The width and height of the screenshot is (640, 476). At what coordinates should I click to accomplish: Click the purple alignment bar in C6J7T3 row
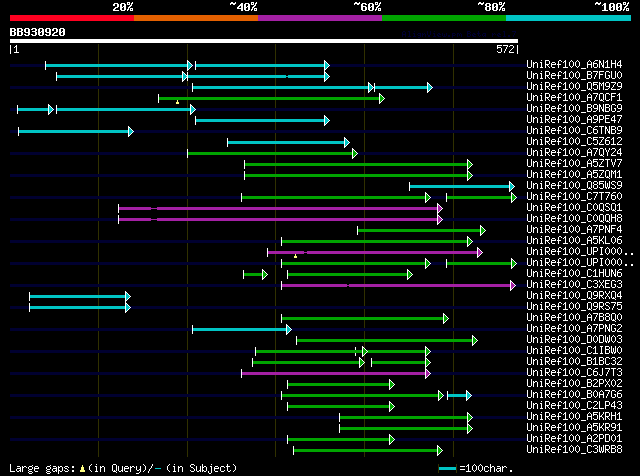pyautogui.click(x=336, y=374)
